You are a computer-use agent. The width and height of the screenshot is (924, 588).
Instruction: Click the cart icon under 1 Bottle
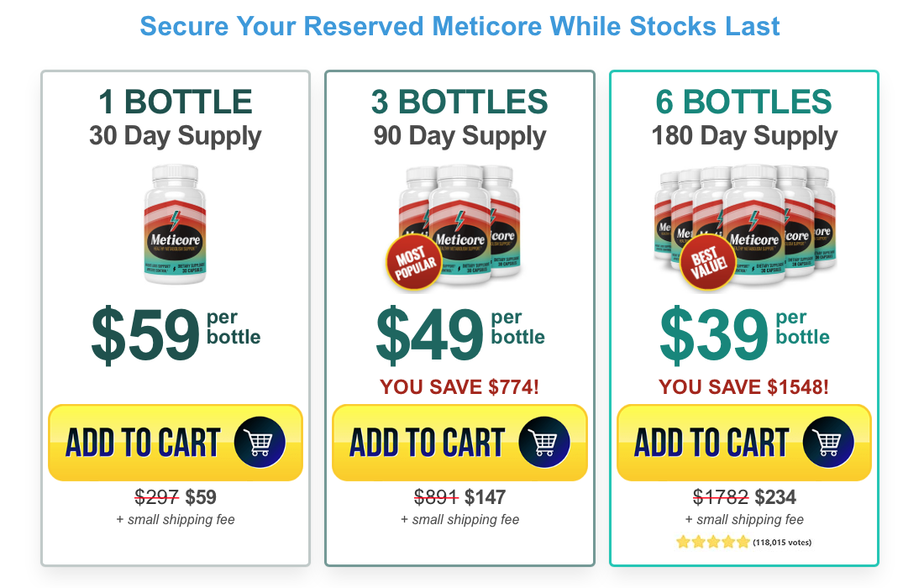pyautogui.click(x=260, y=442)
